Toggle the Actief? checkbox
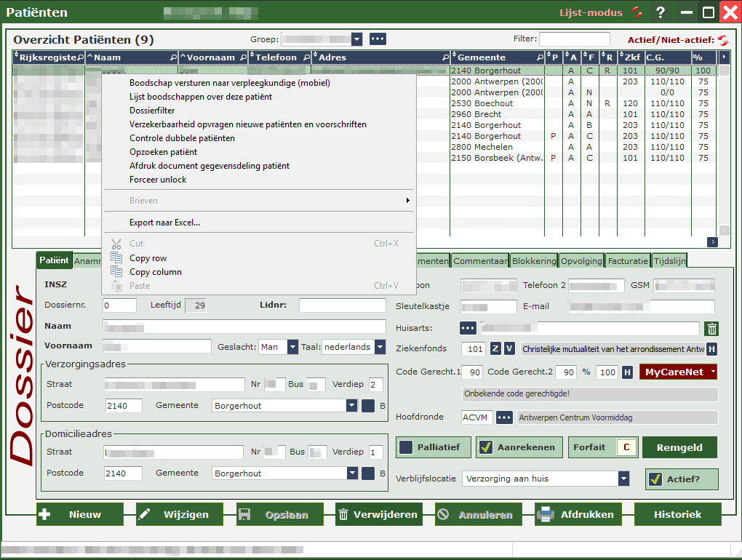The image size is (742, 560). click(x=655, y=479)
